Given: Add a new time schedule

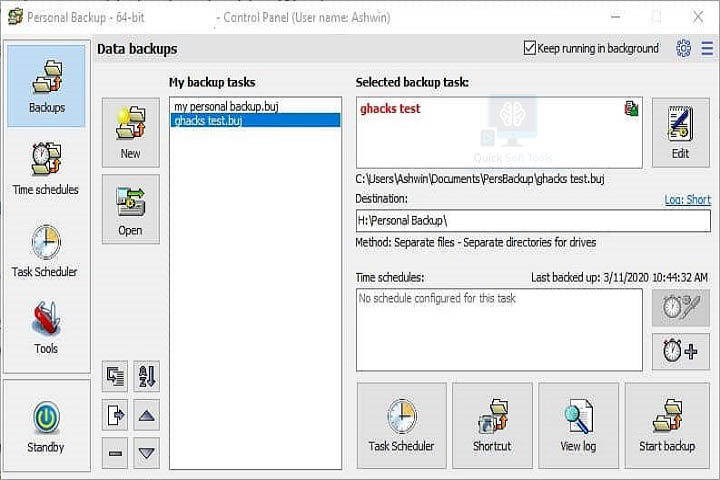Looking at the screenshot, I should tap(681, 351).
